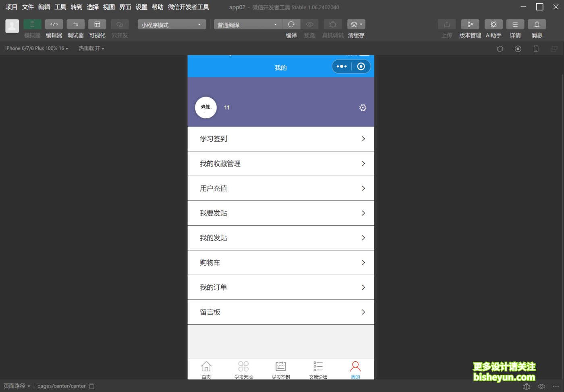Switch to the 交流论坛 tab in simulator
The height and width of the screenshot is (392, 564).
point(318,369)
